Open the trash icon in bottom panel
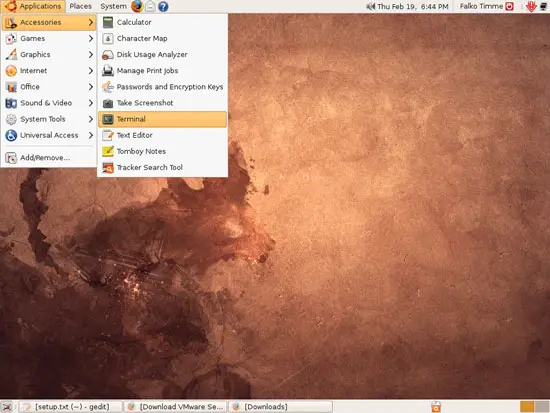 (436, 407)
